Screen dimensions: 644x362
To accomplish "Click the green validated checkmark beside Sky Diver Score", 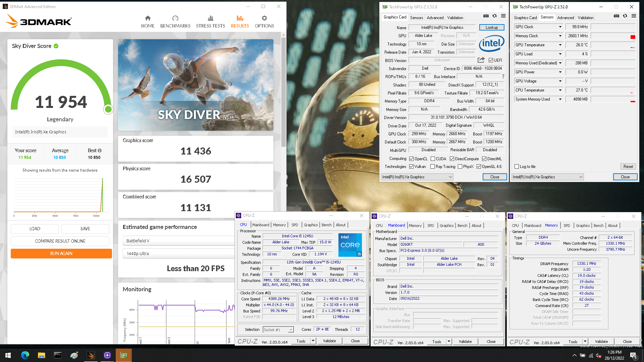I will point(56,46).
